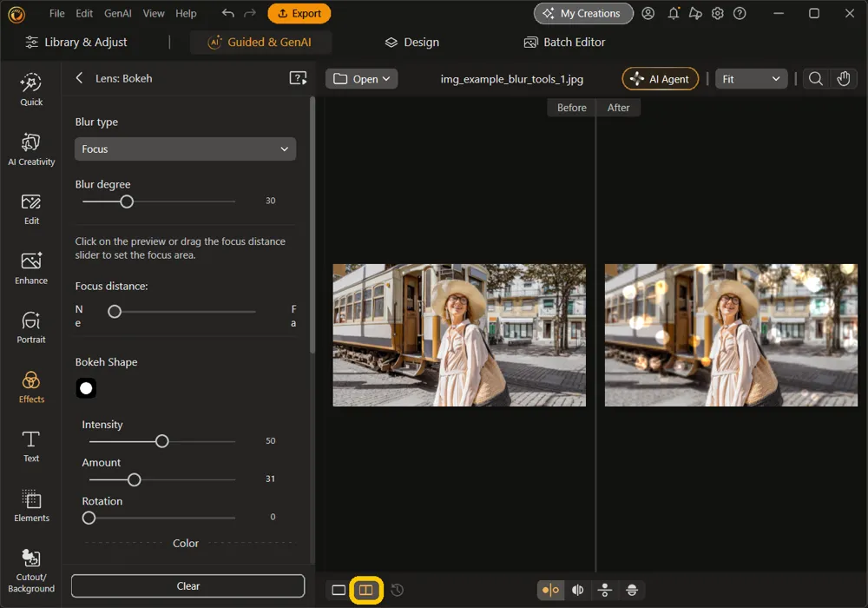Click the Amount slider handle
868x608 pixels.
coord(134,479)
